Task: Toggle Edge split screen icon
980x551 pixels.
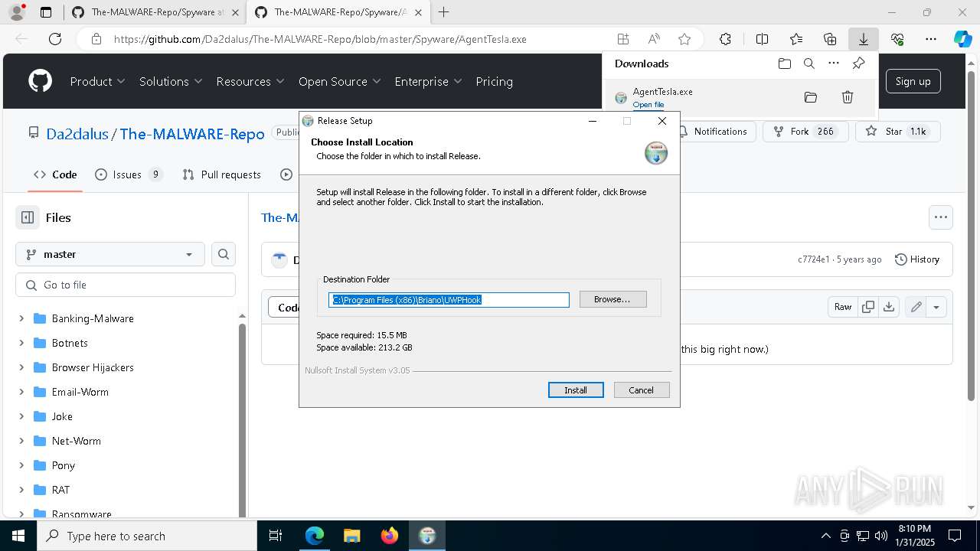Action: coord(762,39)
